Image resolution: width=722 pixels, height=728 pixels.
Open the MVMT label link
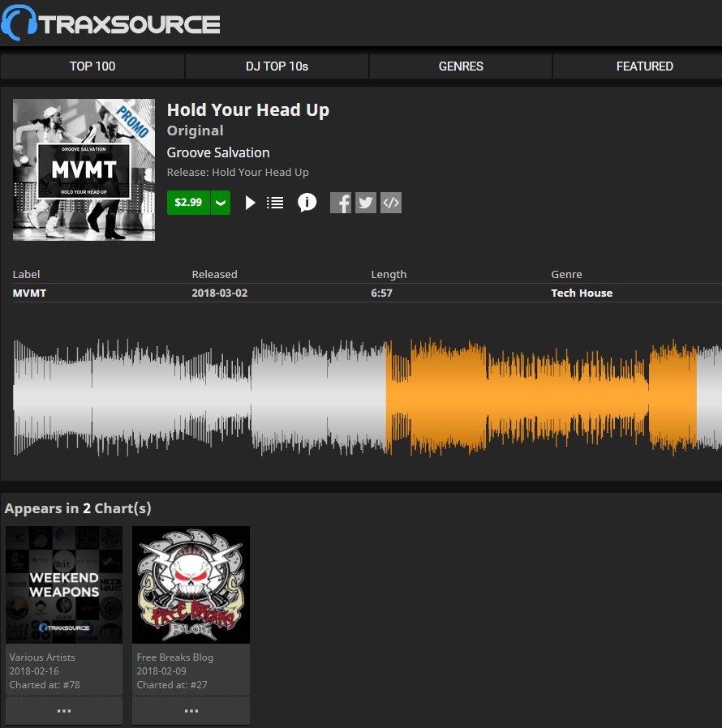point(29,293)
